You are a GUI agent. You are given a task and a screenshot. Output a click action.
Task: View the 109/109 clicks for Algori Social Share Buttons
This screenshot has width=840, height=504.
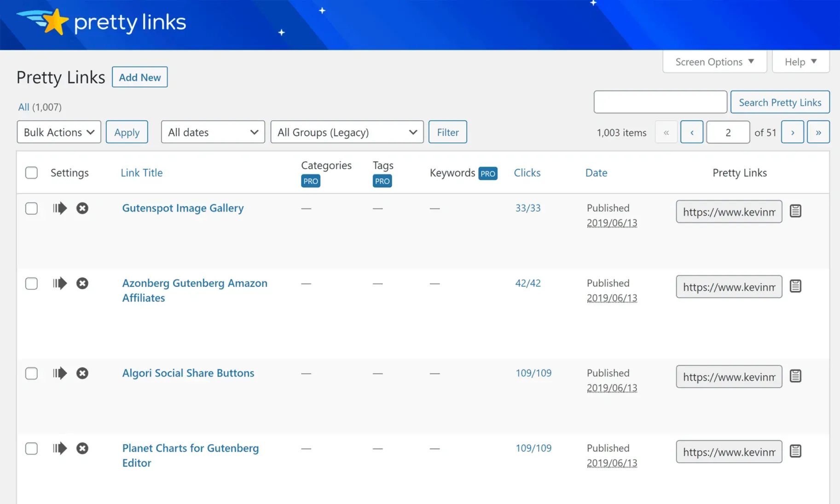(533, 373)
